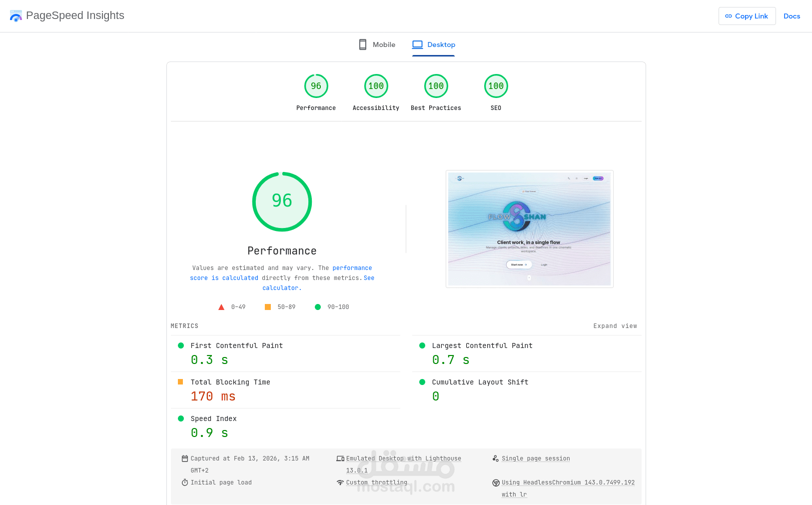Open the performance score is calculated link
The width and height of the screenshot is (812, 505).
pyautogui.click(x=281, y=273)
